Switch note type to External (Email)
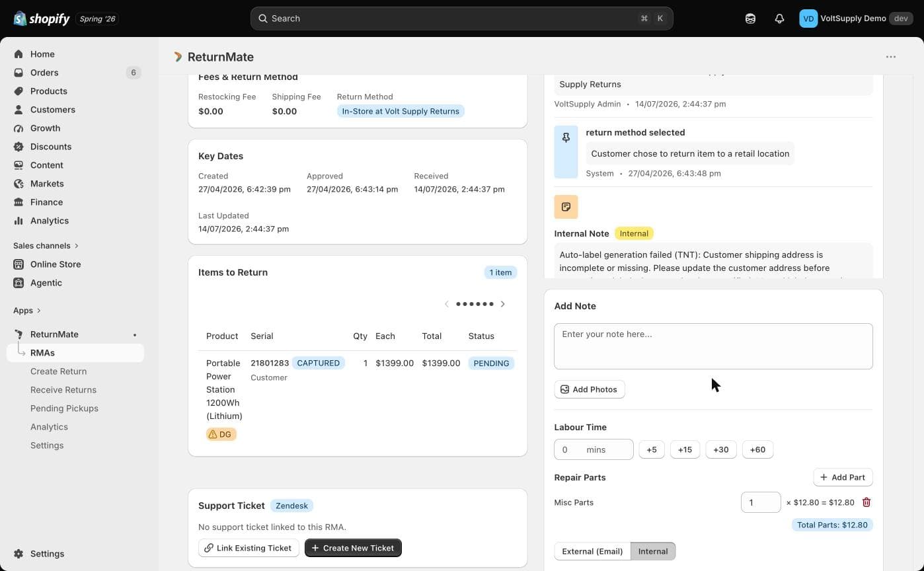 point(592,551)
